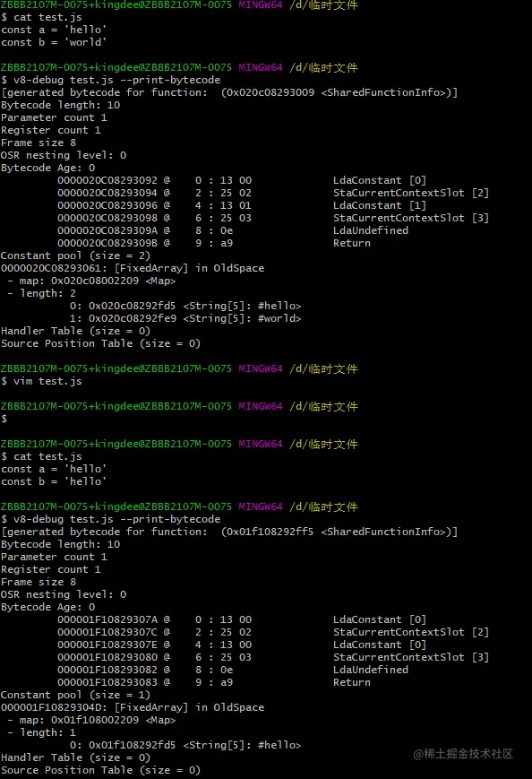532x779 pixels.
Task: Click the '- length: 2' line
Action: pyautogui.click(x=41, y=293)
